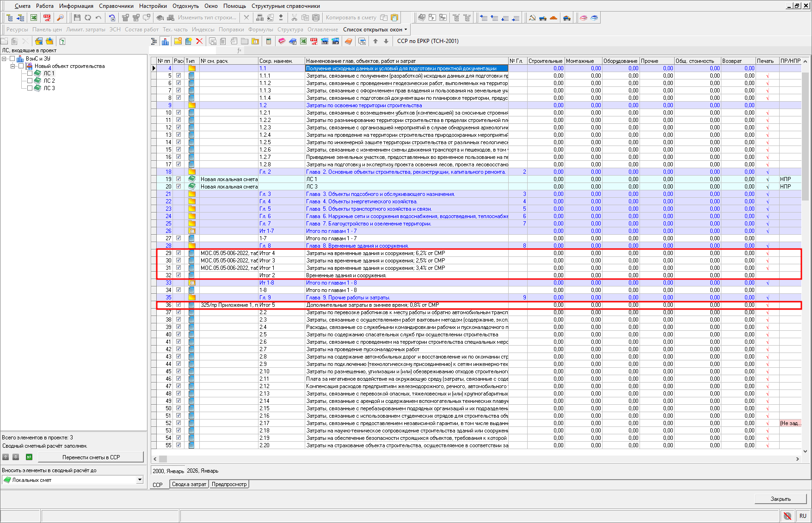The width and height of the screenshot is (812, 523).
Task: Switch to the Сводка затрат tab
Action: tap(189, 484)
